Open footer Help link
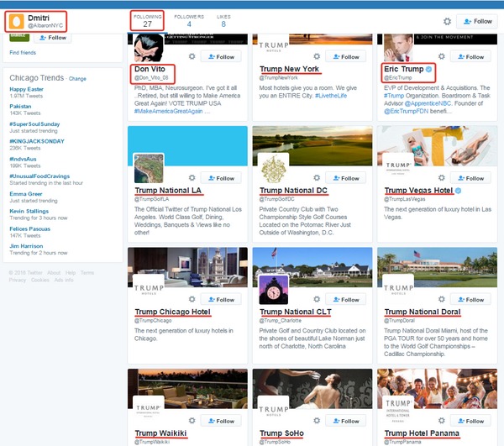The image size is (504, 446). pyautogui.click(x=71, y=273)
